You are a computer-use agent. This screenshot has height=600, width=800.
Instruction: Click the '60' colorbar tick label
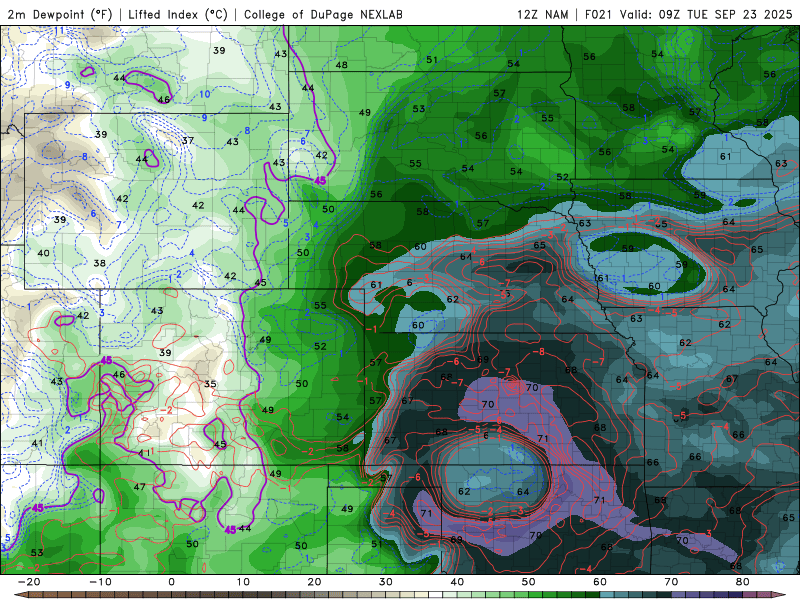point(600,582)
